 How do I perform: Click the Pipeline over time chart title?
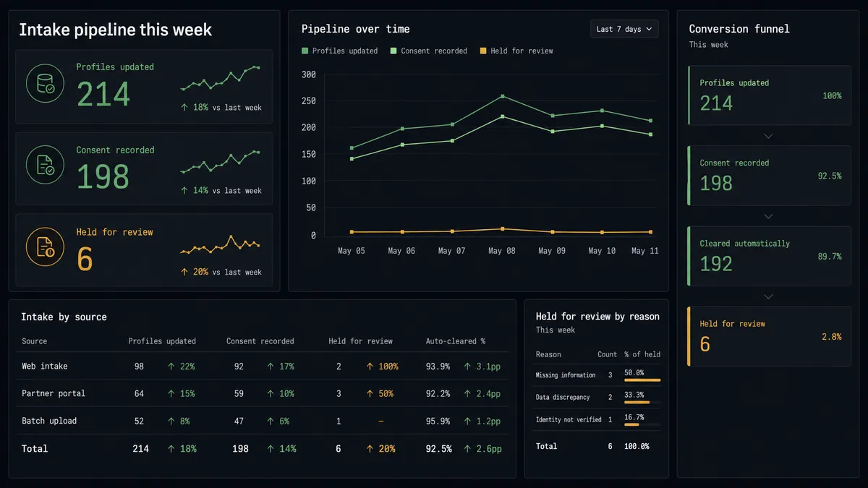click(355, 29)
